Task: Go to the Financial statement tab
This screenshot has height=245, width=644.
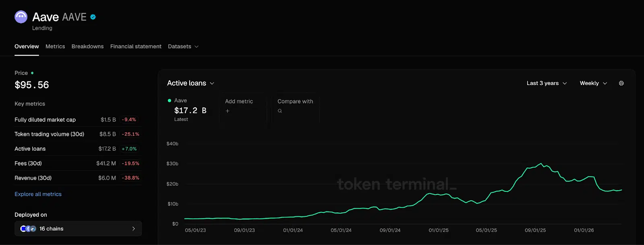Action: pos(136,47)
